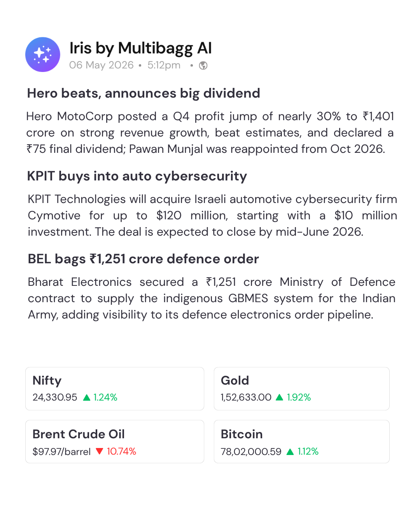Open the KPIT buys into auto cybersecurity headline
Screen dimensions: 420x525
(137, 176)
